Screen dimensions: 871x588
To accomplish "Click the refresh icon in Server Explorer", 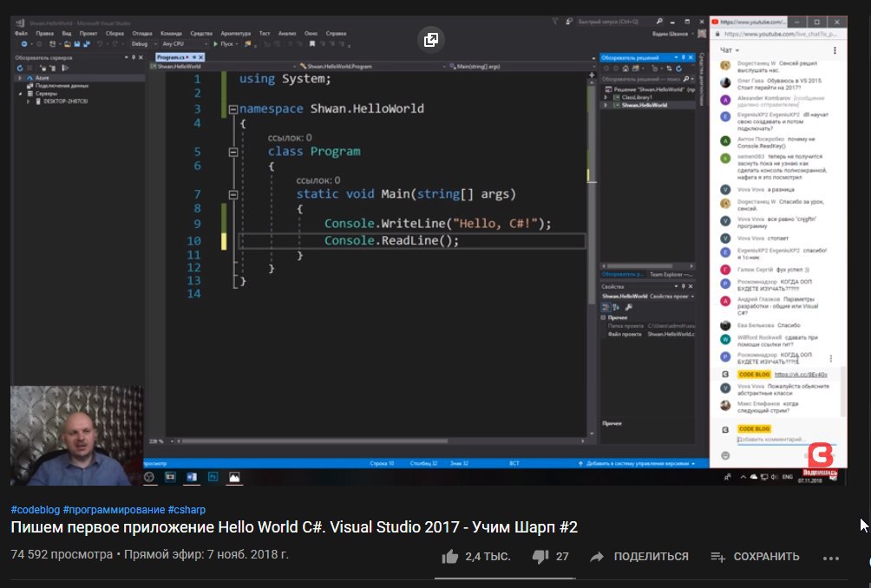I will pos(20,68).
